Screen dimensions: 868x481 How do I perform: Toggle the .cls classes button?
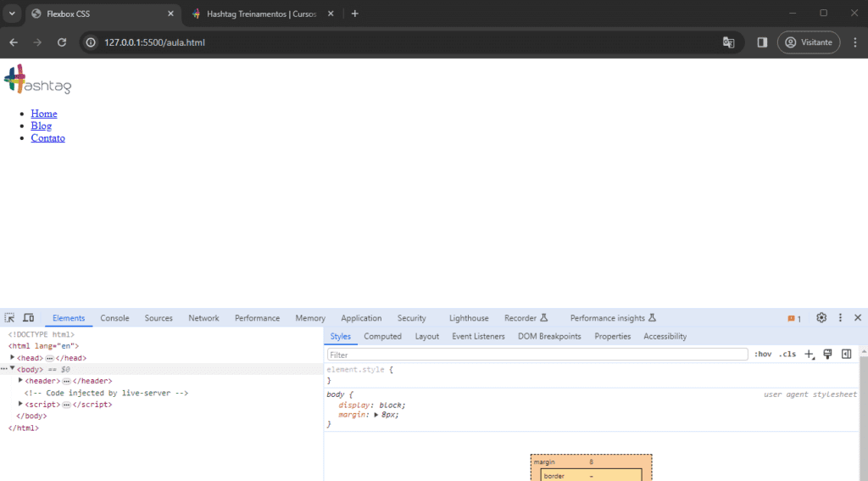pyautogui.click(x=787, y=354)
